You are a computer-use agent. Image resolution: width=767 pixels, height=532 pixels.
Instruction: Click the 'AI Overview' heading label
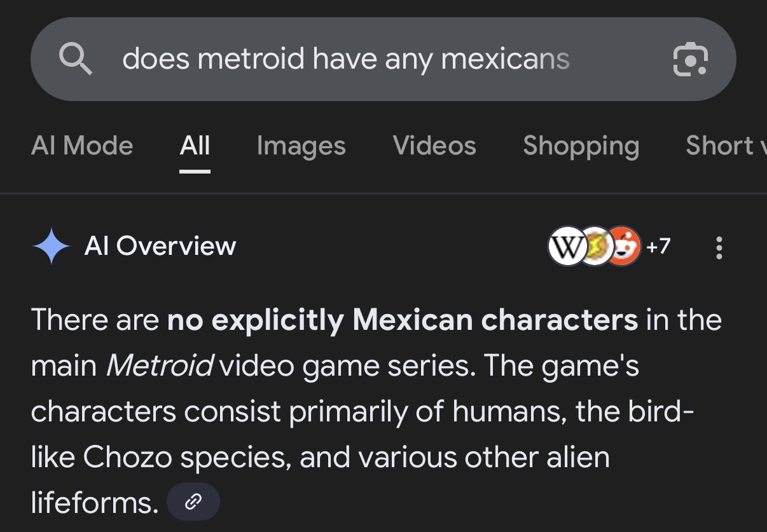[160, 246]
